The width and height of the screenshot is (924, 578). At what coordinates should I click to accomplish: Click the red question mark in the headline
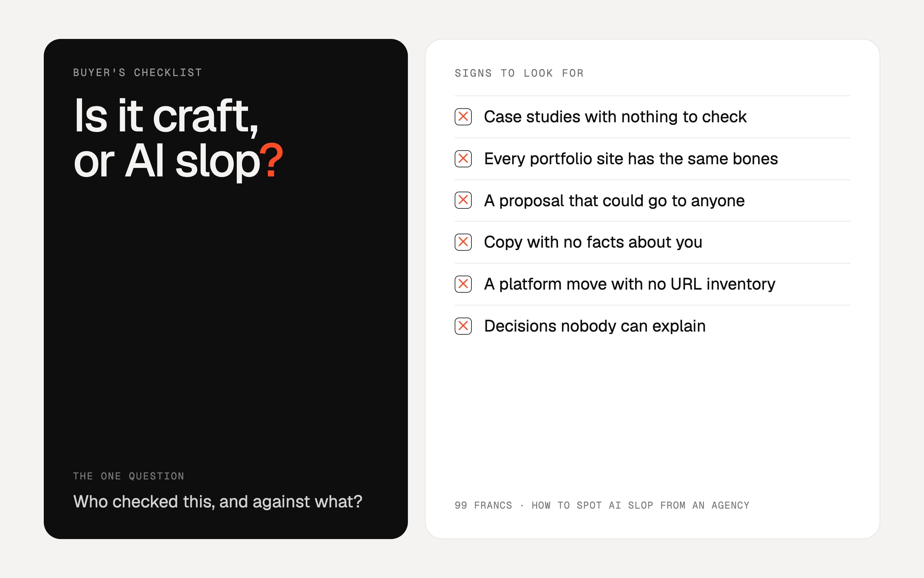pyautogui.click(x=271, y=160)
